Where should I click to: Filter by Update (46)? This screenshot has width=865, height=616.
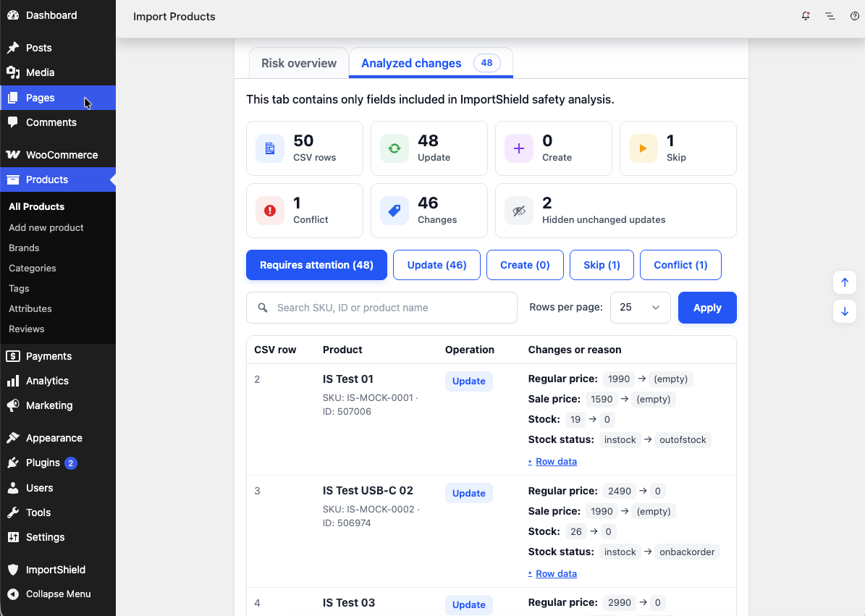[x=437, y=265]
